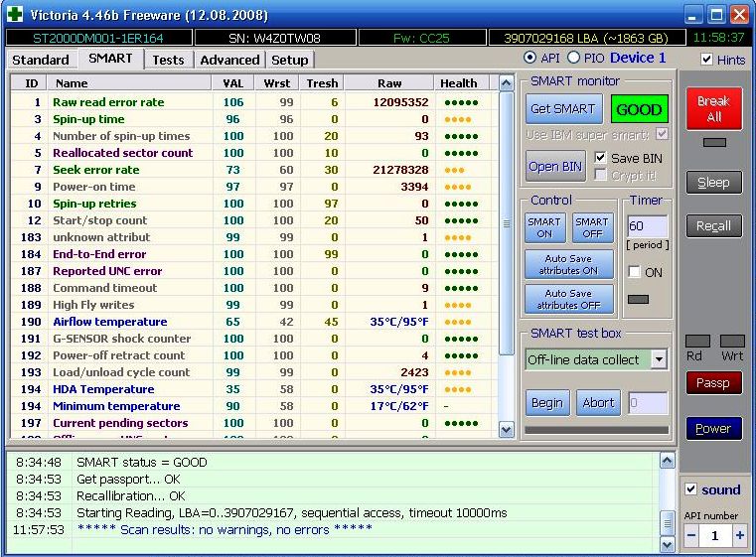Viewport: 756px width, 557px height.
Task: Switch to the SMART tab
Action: 110,59
